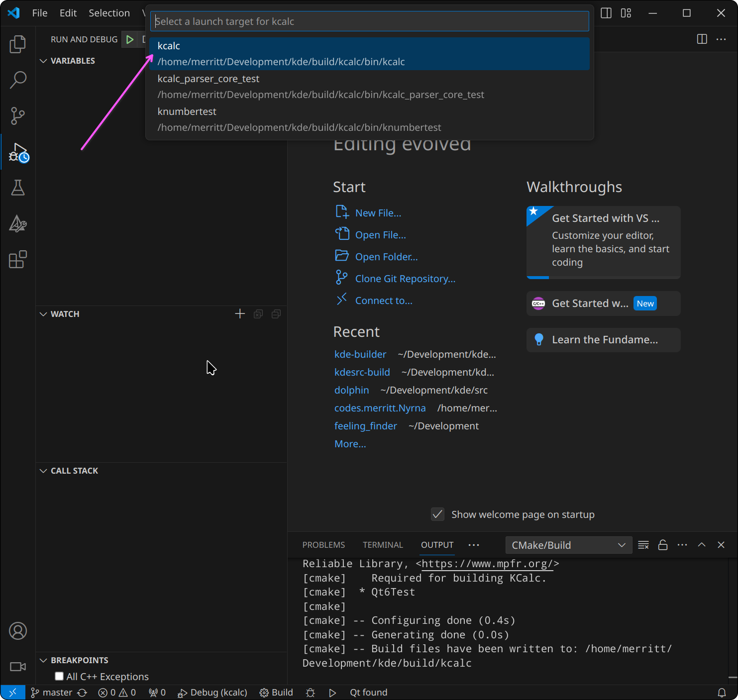Switch to the OUTPUT tab
This screenshot has height=700, width=738.
(437, 545)
